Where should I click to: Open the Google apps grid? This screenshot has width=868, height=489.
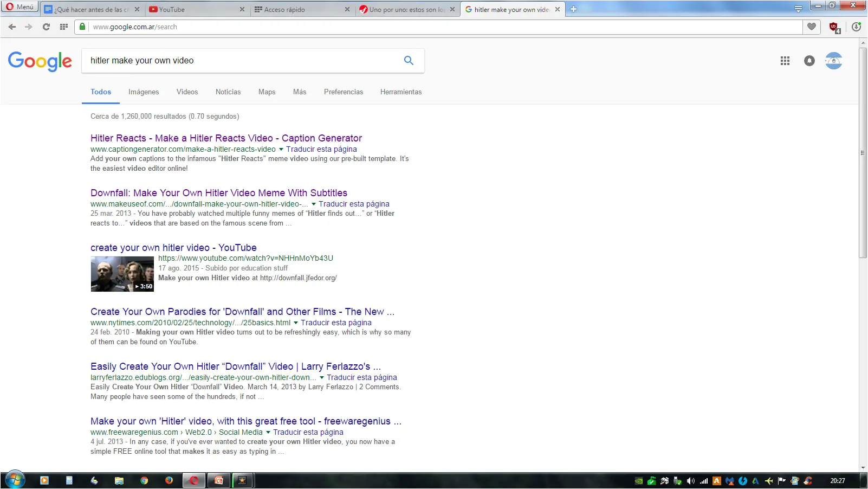785,61
